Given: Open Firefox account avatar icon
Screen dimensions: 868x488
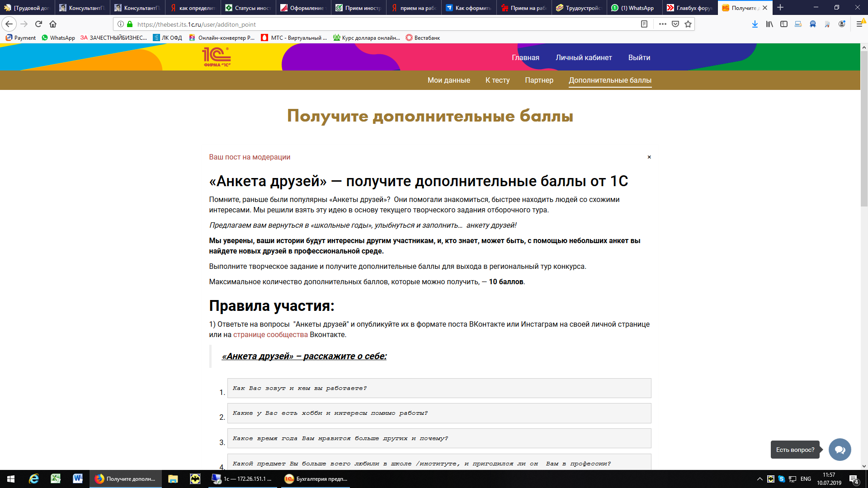Looking at the screenshot, I should (x=842, y=24).
